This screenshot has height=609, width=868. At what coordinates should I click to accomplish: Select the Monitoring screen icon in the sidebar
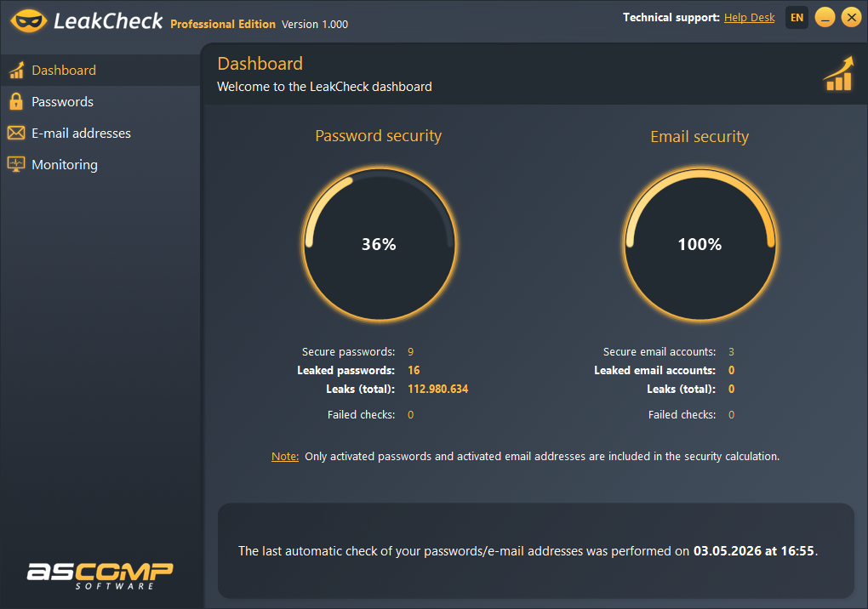click(x=16, y=164)
